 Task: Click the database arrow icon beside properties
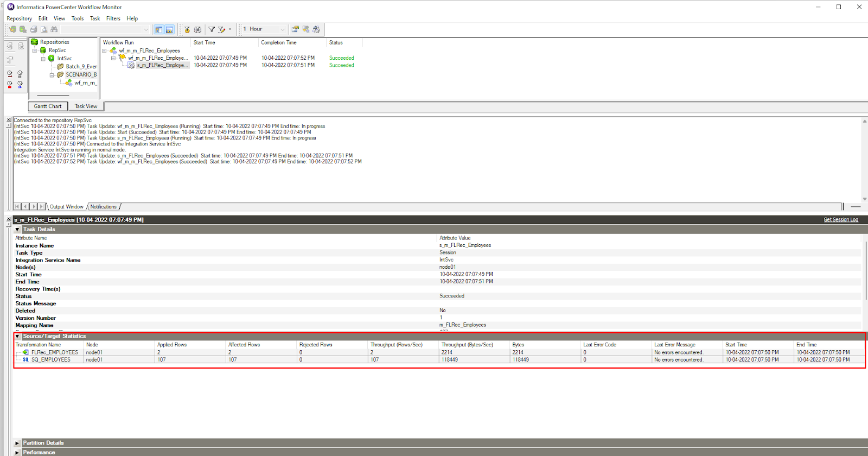[306, 29]
